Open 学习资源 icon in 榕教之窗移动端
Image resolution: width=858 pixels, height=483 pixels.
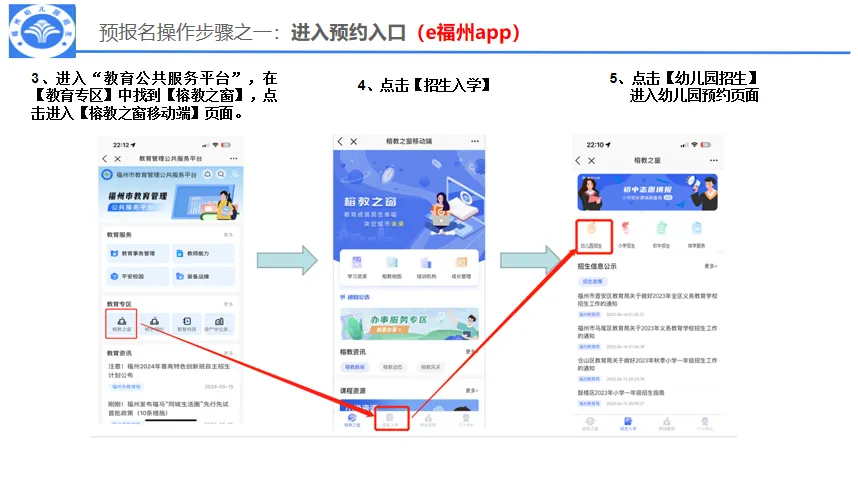[357, 267]
